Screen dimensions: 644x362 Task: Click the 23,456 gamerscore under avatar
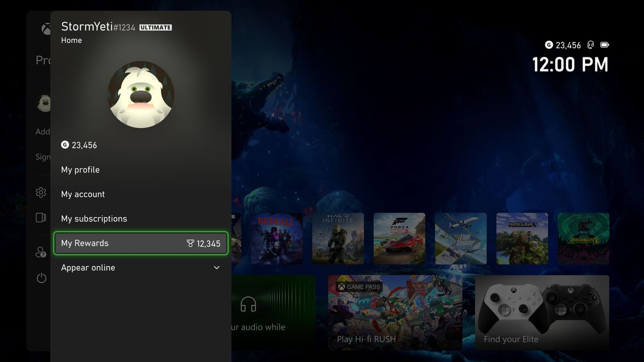click(84, 145)
